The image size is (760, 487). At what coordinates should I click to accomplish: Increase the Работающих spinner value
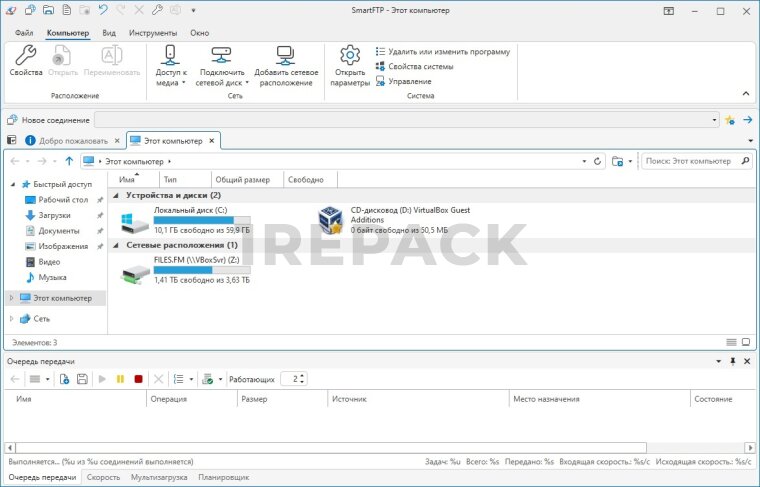301,376
